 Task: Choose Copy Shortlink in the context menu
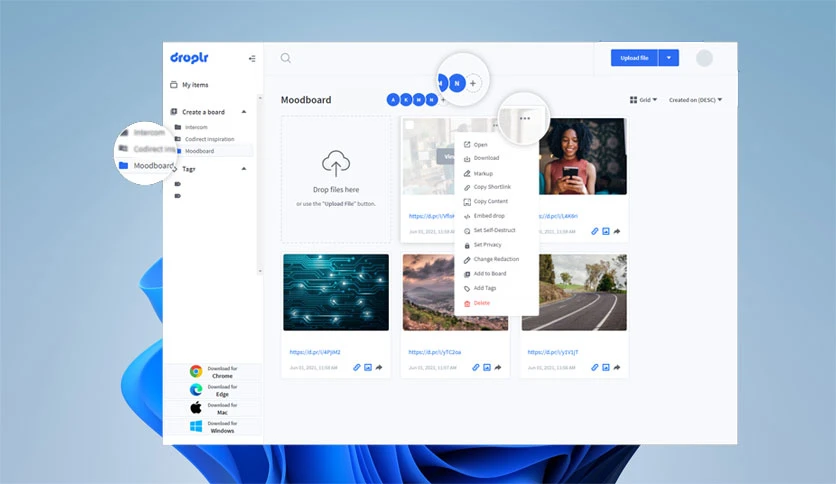[492, 187]
